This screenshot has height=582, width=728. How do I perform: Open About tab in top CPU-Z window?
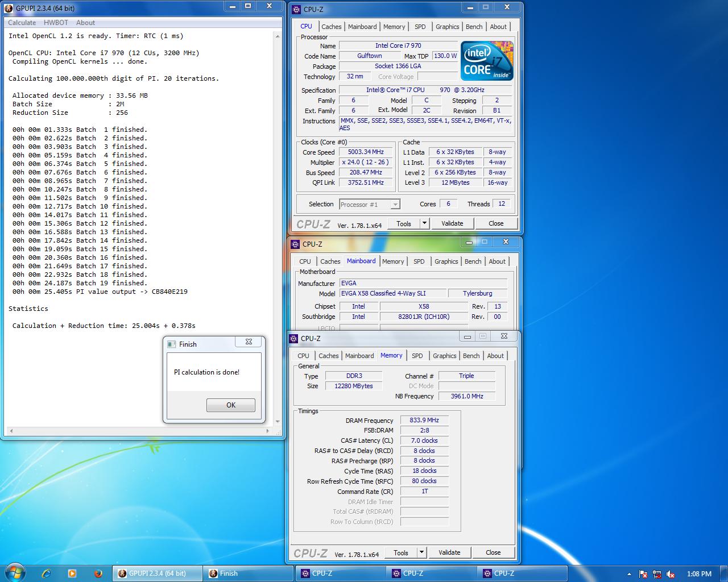click(x=498, y=27)
